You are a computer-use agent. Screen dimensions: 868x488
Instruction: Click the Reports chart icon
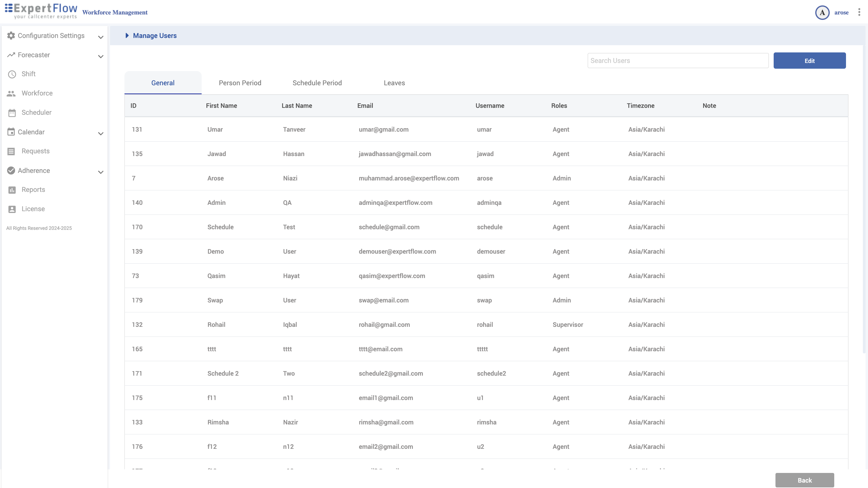click(x=12, y=190)
